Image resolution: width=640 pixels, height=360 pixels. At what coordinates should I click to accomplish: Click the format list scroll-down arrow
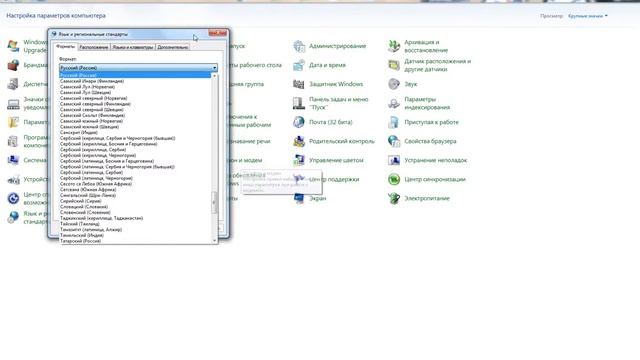214,241
